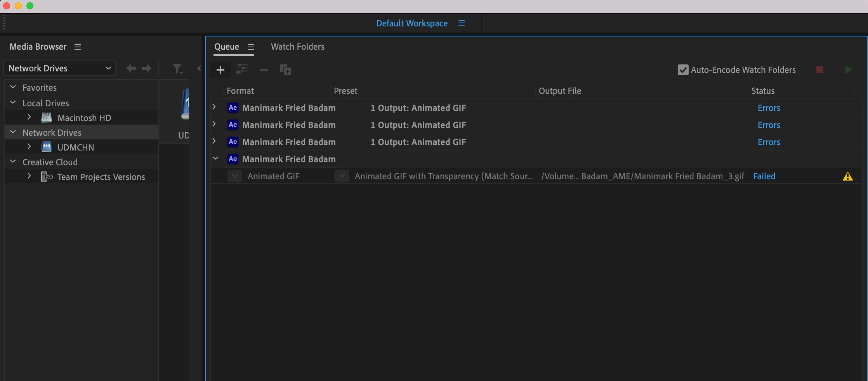
Task: Expand the Team Projects Versions node
Action: [x=29, y=176]
